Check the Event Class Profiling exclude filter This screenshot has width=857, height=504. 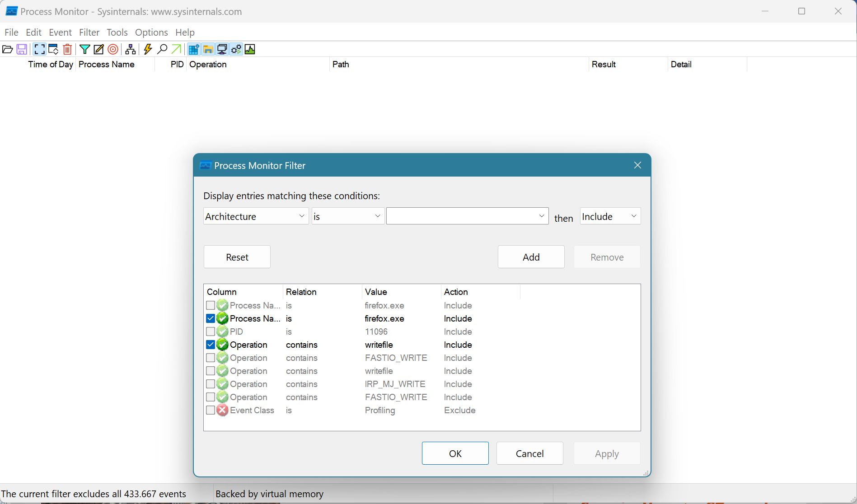211,410
